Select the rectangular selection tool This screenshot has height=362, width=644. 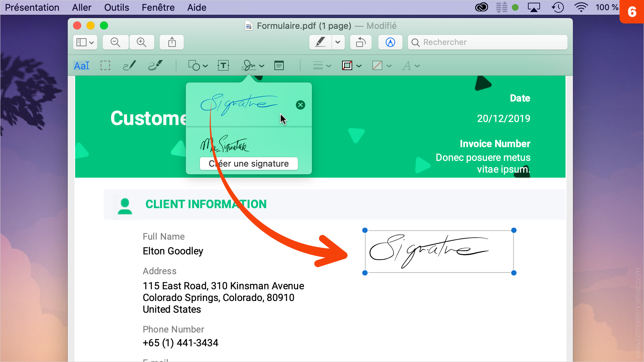click(105, 66)
